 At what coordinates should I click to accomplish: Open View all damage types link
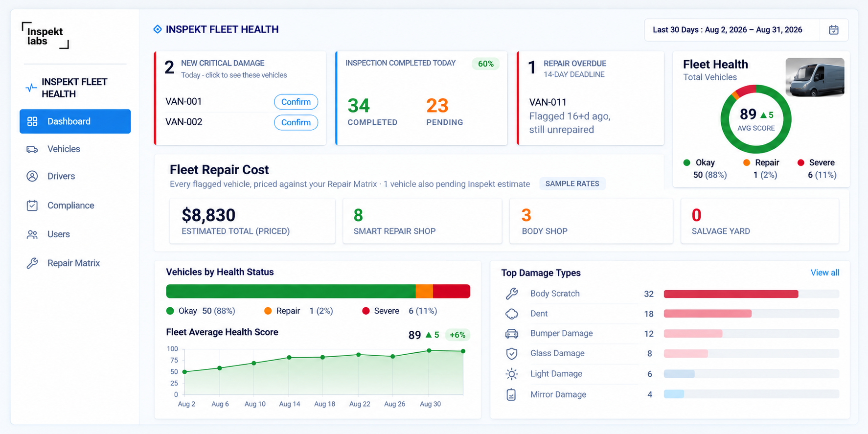tap(825, 273)
